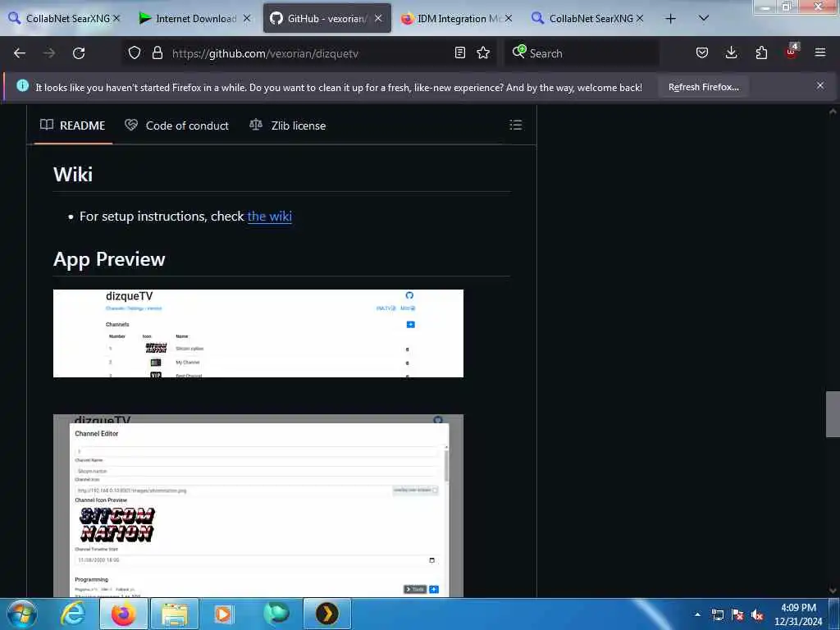Click the Search box in toolbar

point(582,53)
